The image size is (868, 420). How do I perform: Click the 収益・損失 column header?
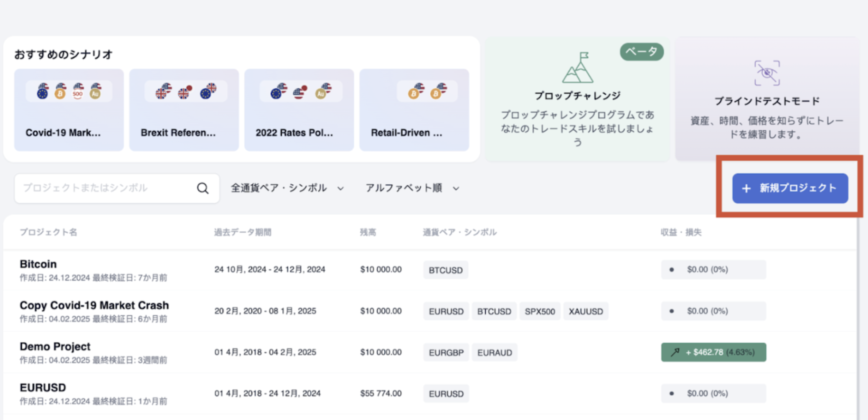click(x=681, y=232)
